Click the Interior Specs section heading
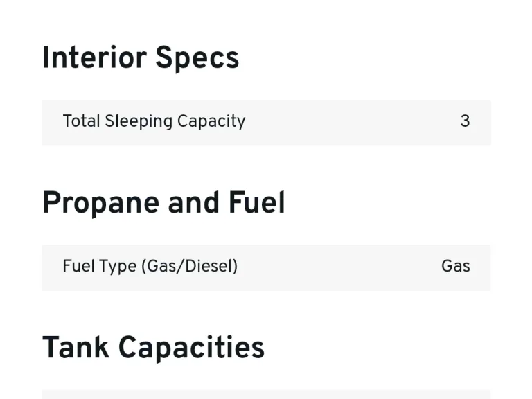 [141, 58]
